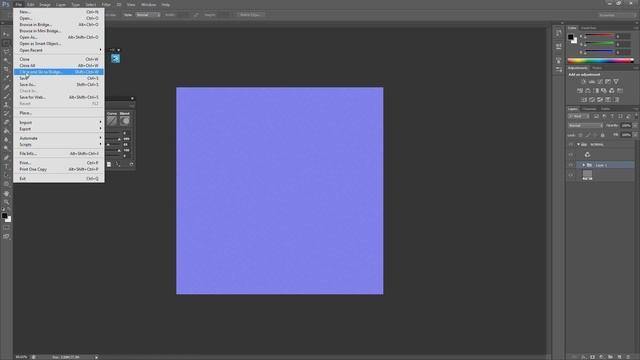Expand the Import submenu
Viewport: 640px width, 360px height.
coord(59,122)
